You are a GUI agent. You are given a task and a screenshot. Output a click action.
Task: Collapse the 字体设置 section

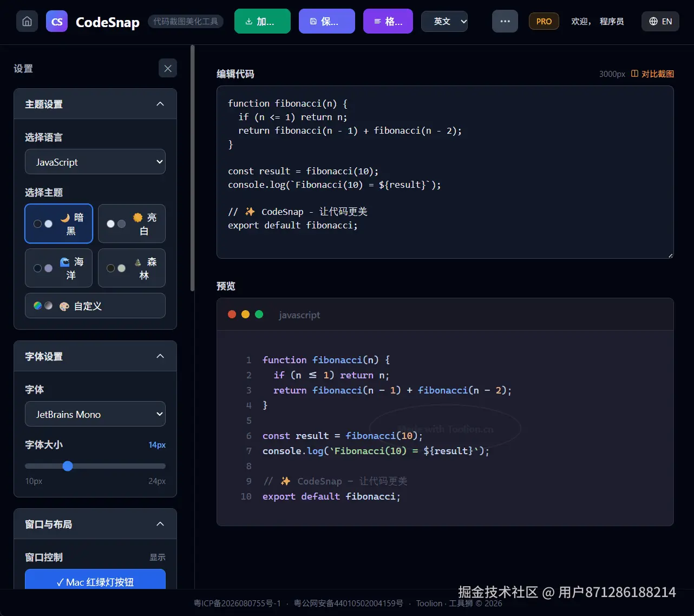(x=95, y=356)
